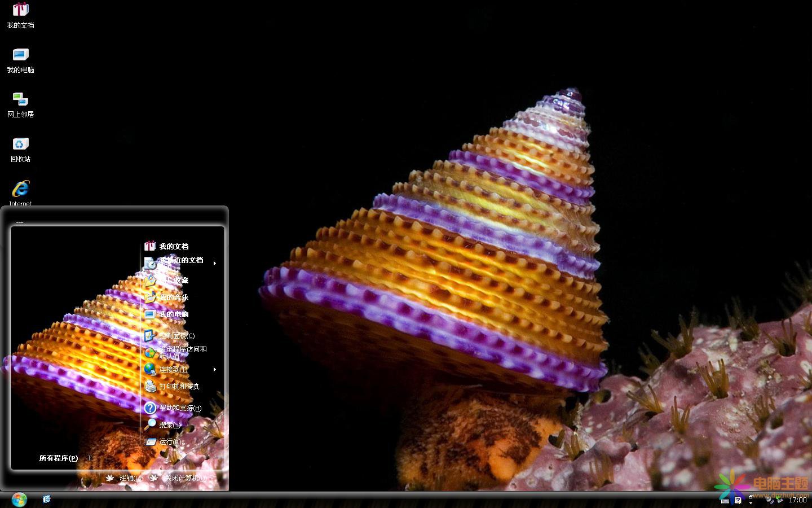Image resolution: width=812 pixels, height=508 pixels.
Task: Click the 17:00 clock in the tray
Action: click(797, 500)
